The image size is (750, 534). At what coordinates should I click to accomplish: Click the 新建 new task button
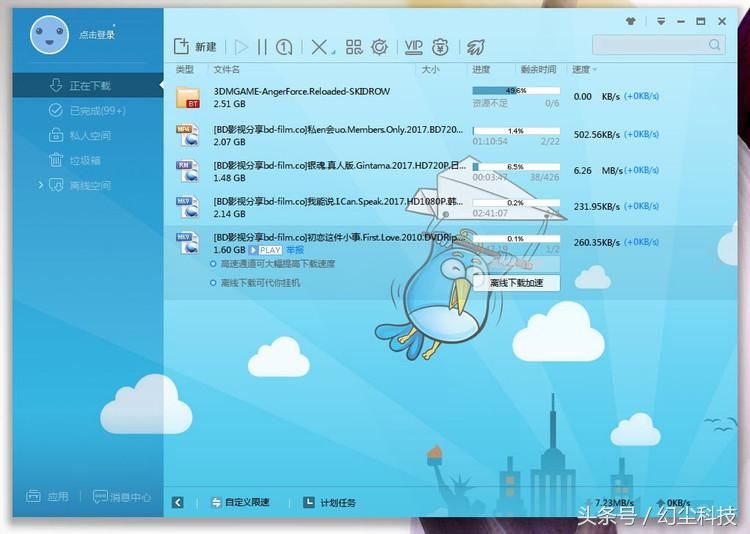click(195, 47)
